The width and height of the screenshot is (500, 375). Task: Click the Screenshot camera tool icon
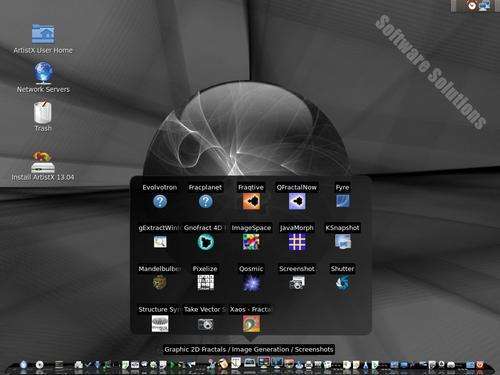(297, 283)
